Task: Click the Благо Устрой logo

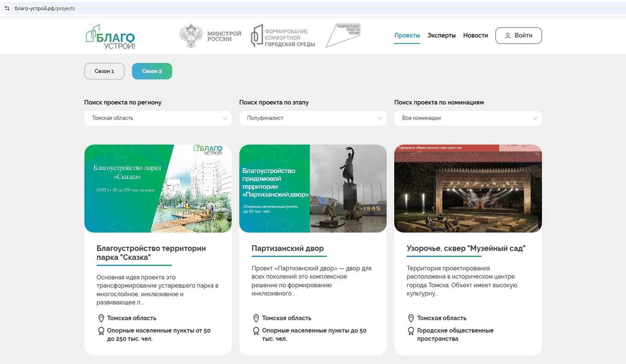Action: 111,37
